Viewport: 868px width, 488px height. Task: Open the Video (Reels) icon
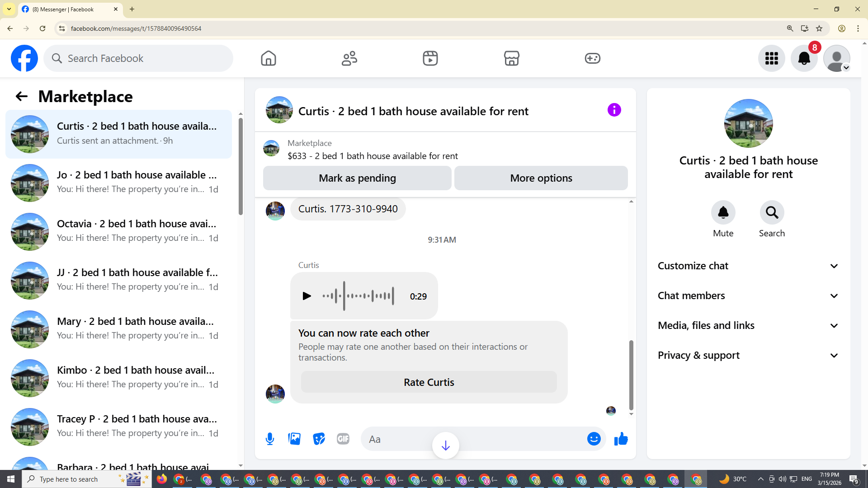[x=430, y=58]
